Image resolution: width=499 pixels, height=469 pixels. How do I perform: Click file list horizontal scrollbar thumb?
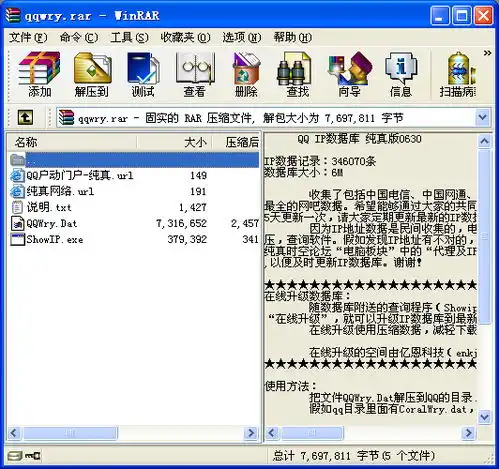(x=70, y=433)
